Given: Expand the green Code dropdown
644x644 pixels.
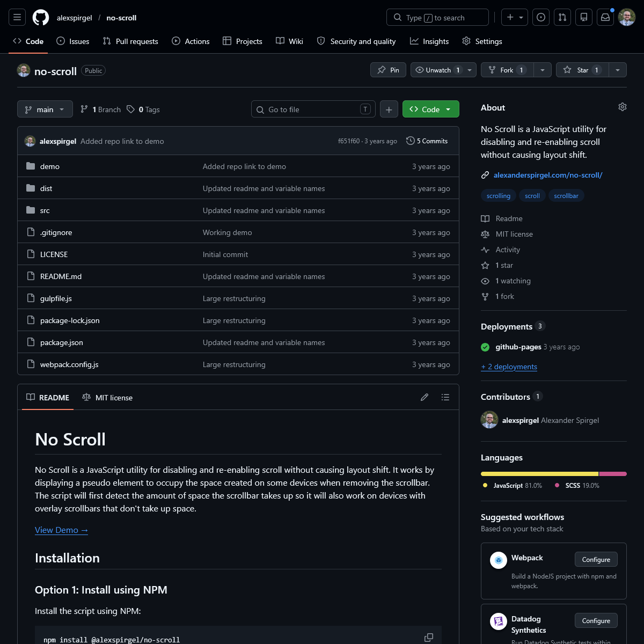Looking at the screenshot, I should [430, 109].
